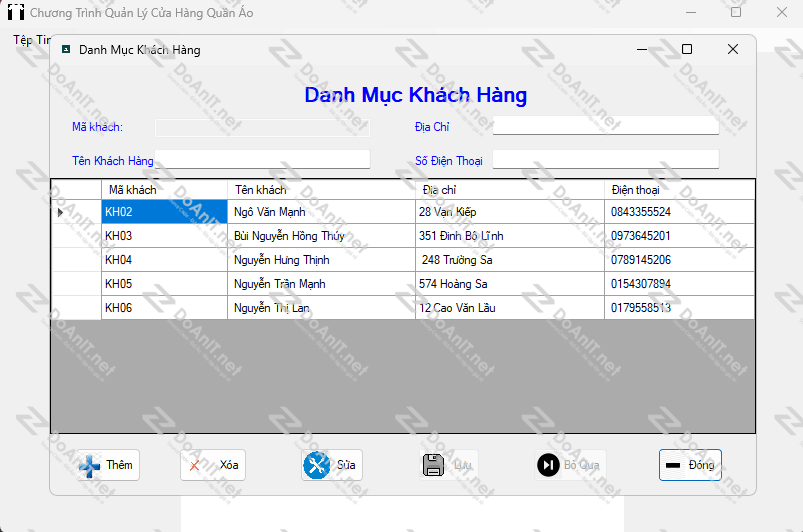Click the Thêm button label
Viewport: 803px width, 532px height.
tap(119, 465)
